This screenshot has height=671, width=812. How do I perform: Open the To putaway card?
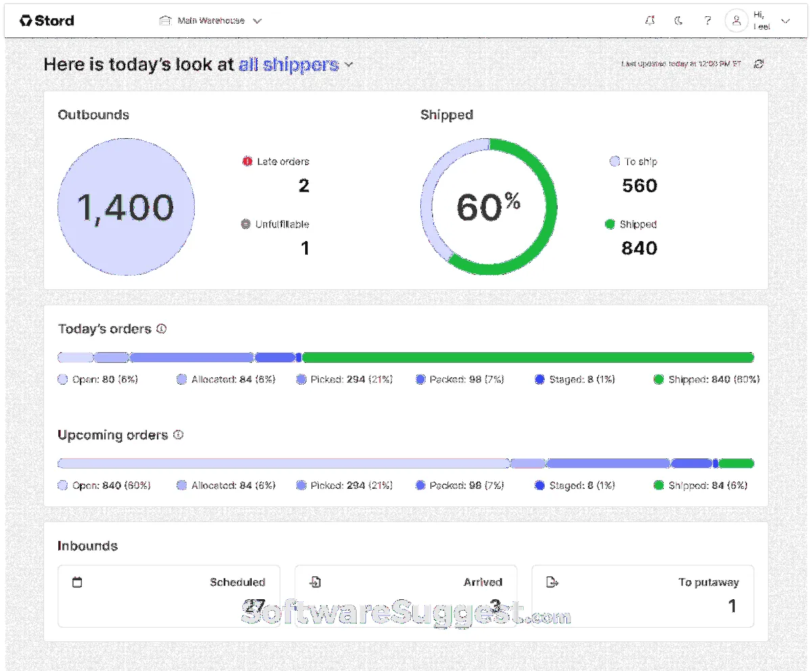coord(643,597)
